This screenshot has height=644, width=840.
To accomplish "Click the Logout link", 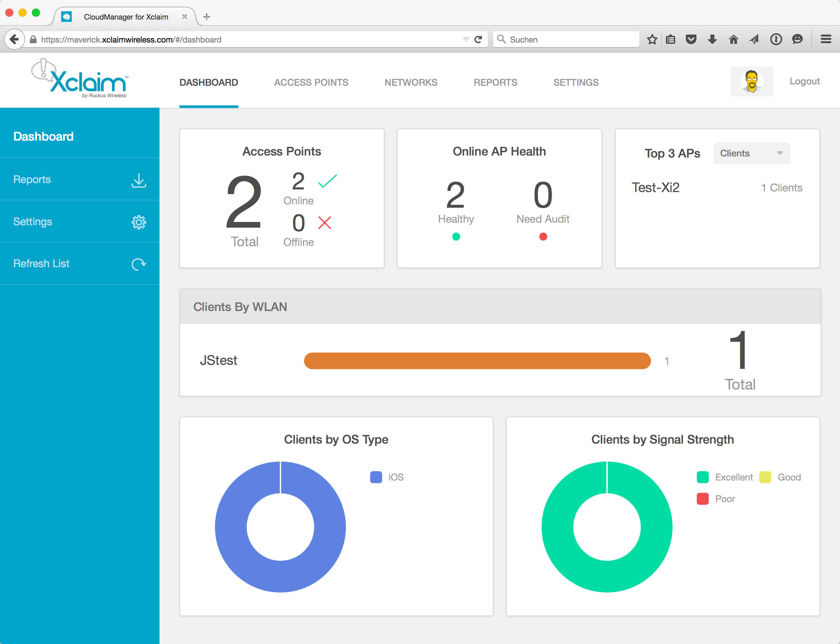I will coord(804,81).
